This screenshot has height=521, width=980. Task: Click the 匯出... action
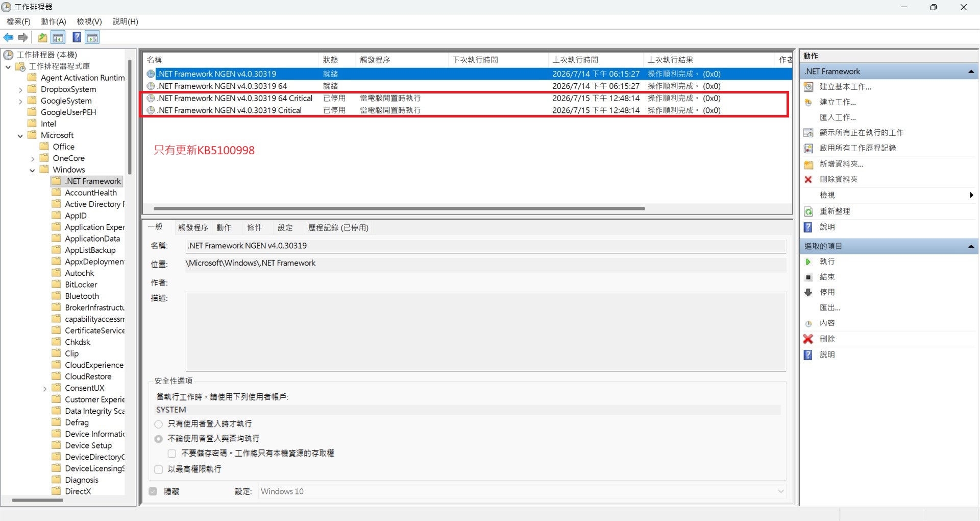coord(830,307)
